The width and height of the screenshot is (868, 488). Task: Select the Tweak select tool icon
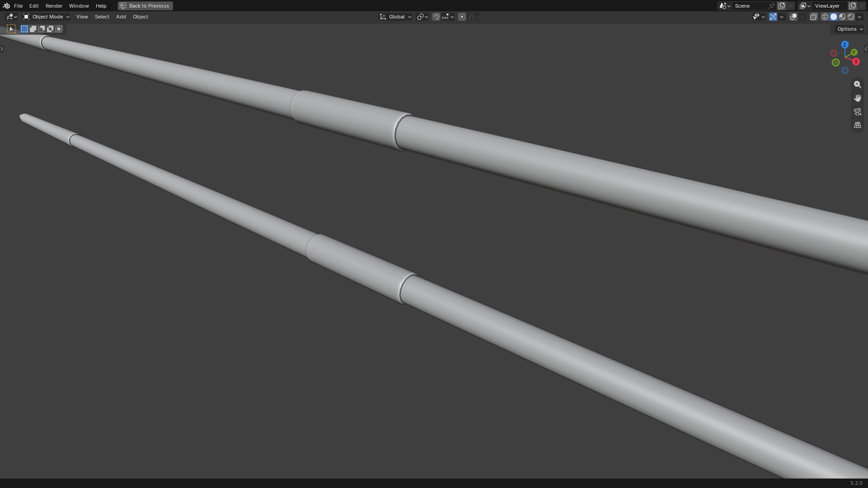(x=12, y=29)
